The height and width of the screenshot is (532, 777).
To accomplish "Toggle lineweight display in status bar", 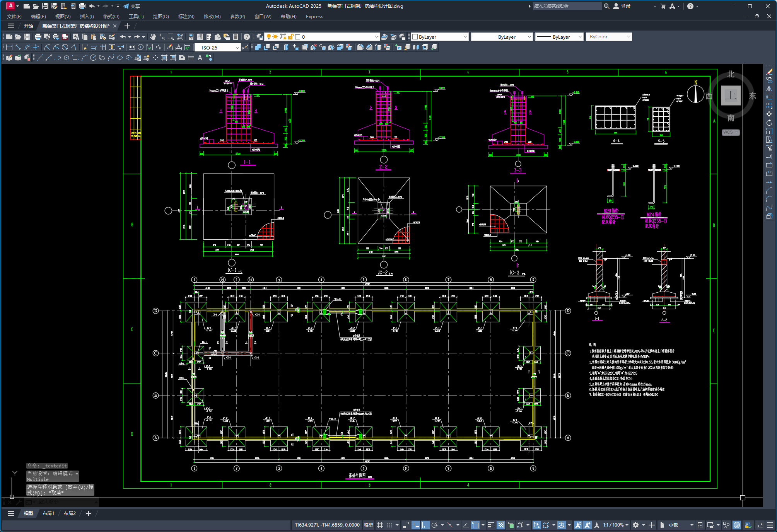I will [491, 525].
